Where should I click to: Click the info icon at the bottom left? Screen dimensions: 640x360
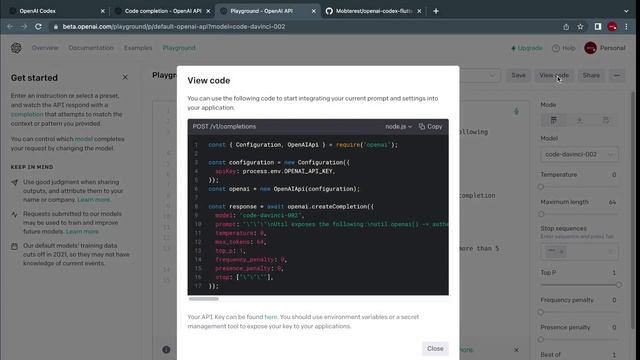[166, 349]
